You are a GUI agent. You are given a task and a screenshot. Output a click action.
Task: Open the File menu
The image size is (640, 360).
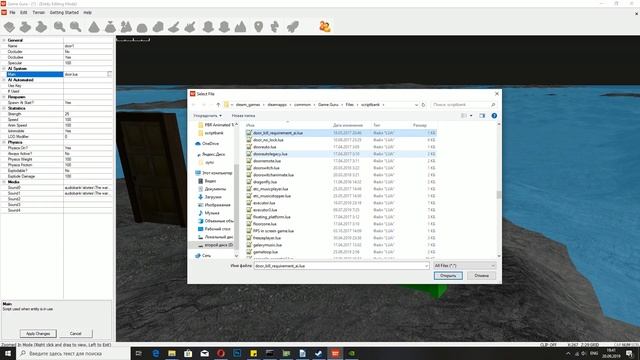point(12,13)
